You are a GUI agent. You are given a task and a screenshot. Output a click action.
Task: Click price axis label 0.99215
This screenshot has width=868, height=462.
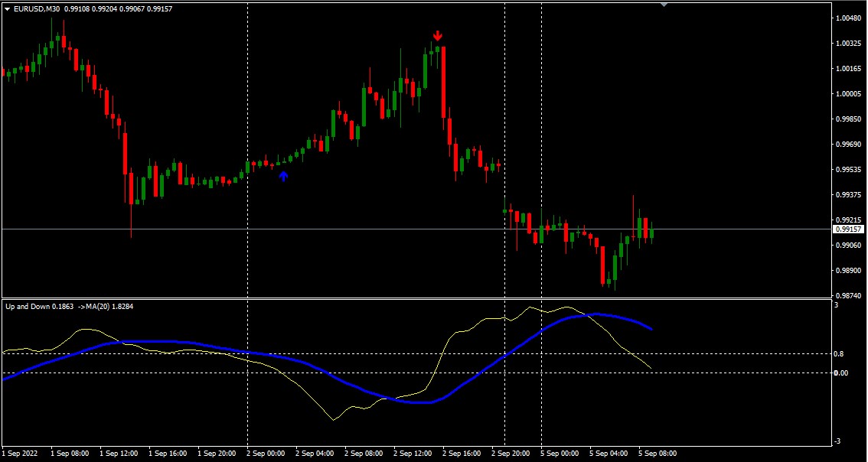849,220
